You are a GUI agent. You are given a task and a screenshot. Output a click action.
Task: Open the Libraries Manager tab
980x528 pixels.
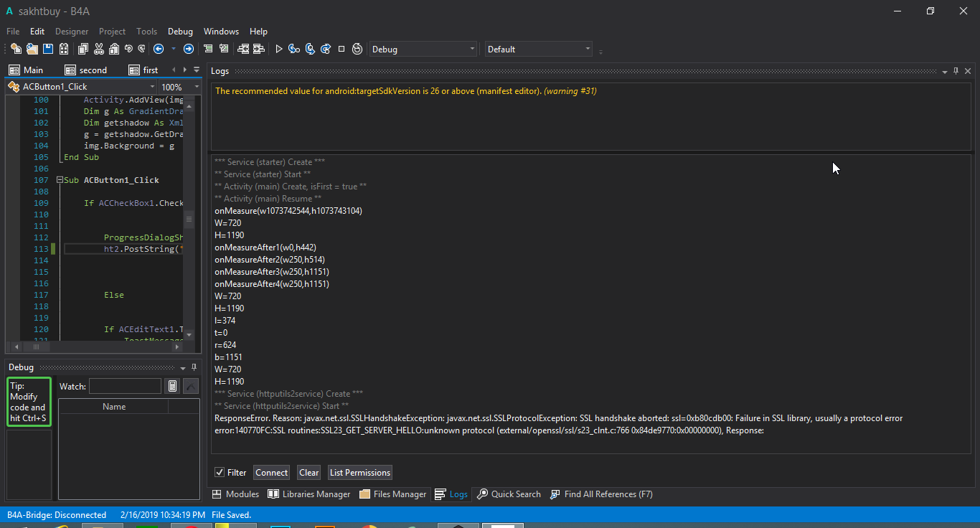click(308, 494)
